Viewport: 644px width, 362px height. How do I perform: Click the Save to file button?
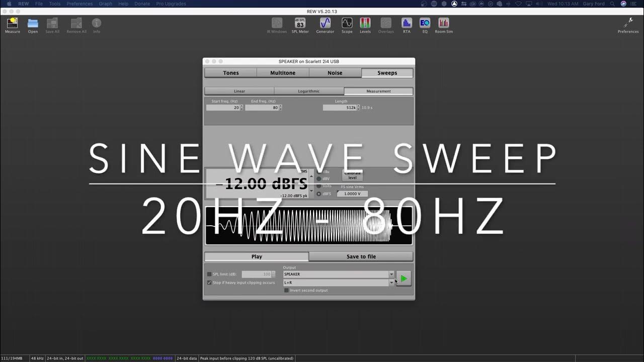(x=361, y=256)
